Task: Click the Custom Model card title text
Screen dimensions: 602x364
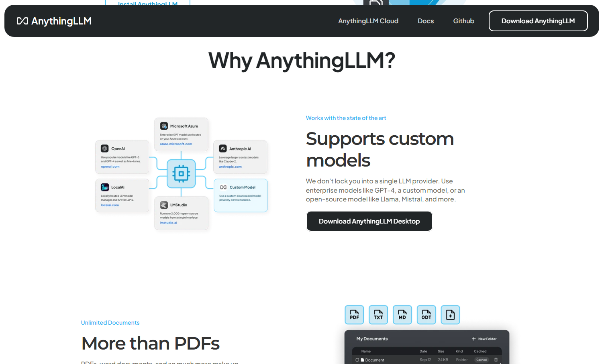Action: (243, 187)
